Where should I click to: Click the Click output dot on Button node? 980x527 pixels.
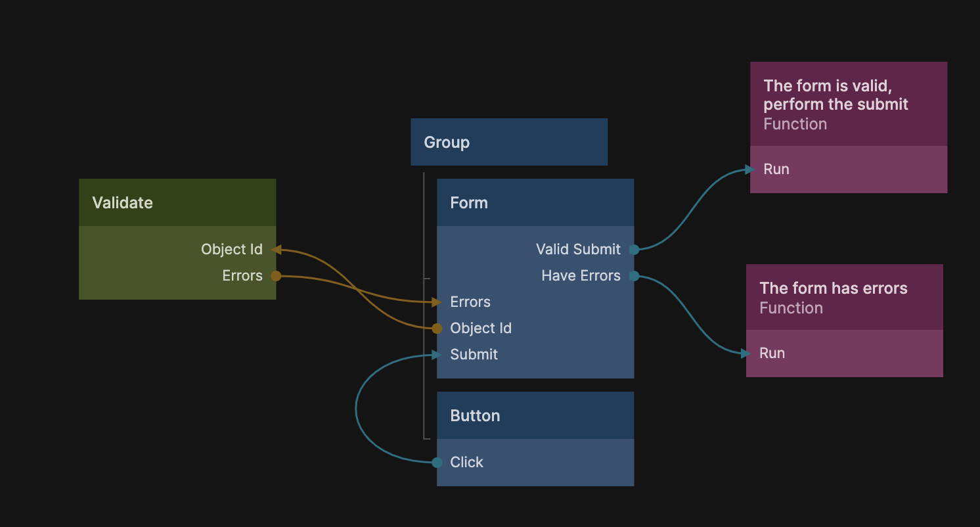pyautogui.click(x=437, y=463)
